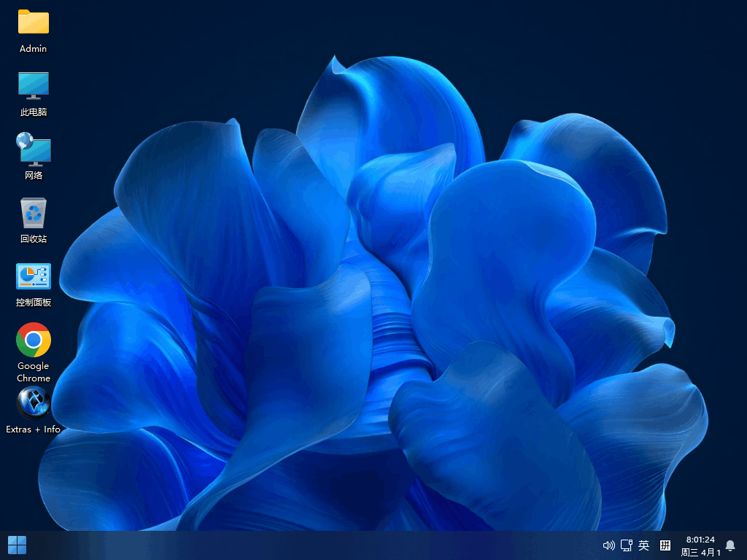
Task: Open the Windows Start menu
Action: tap(17, 545)
